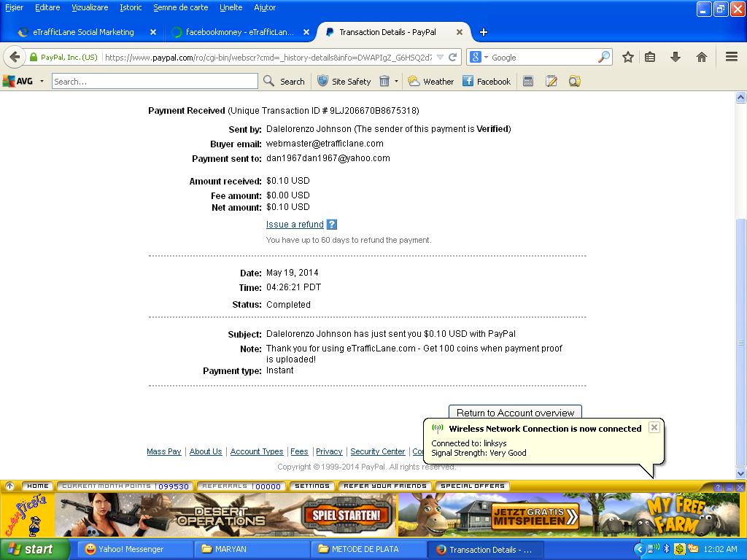Bookmark this page with the star icon
The image size is (747, 560).
point(628,57)
